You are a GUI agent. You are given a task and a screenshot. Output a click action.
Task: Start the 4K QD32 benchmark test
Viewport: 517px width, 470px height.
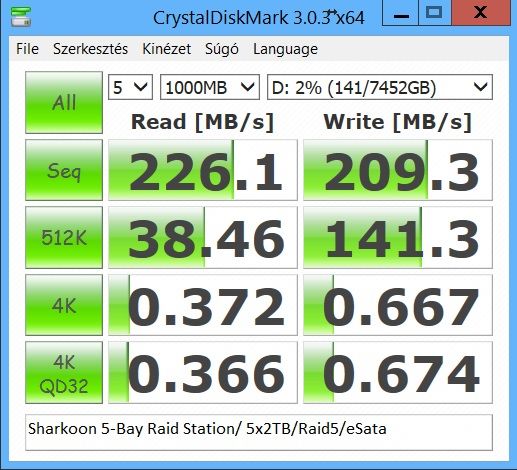(x=64, y=373)
